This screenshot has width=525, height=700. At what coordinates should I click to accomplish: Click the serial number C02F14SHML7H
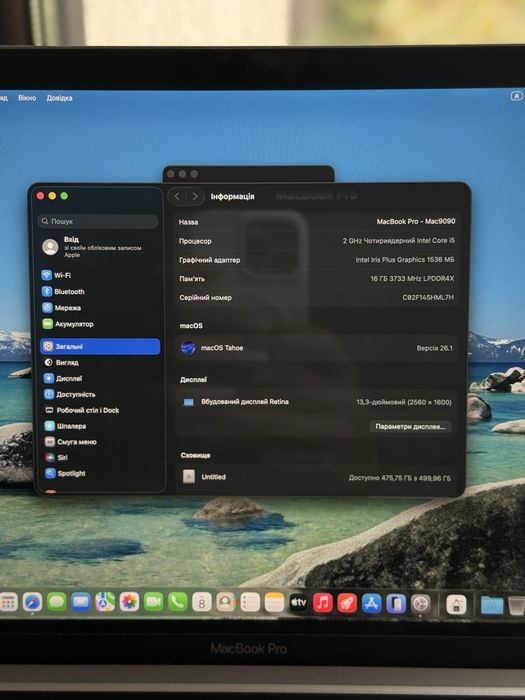point(428,297)
